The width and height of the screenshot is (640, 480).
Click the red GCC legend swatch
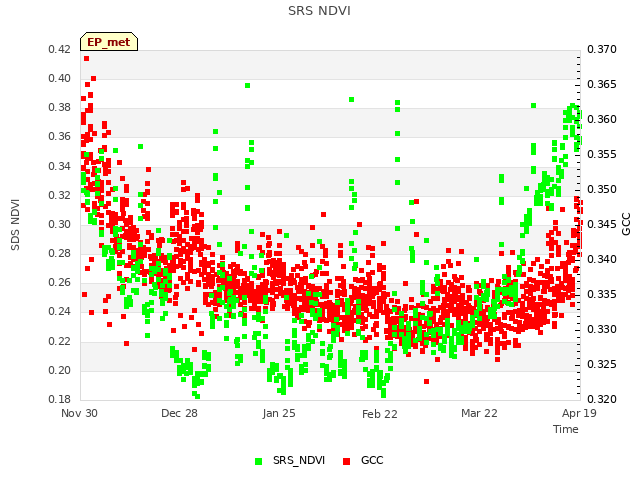pos(347,461)
